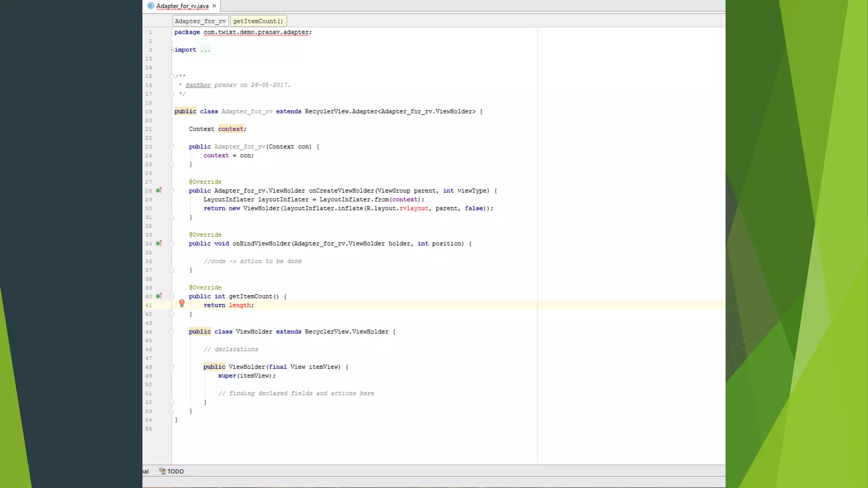Collapse the Javadoc comment block at line 15
This screenshot has height=488, width=868.
[x=172, y=76]
